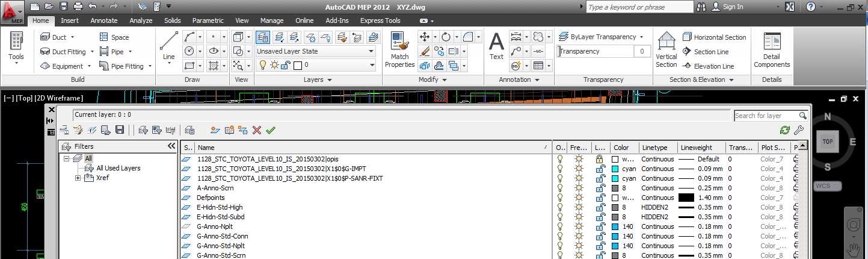Click the Help question mark icon

(810, 7)
